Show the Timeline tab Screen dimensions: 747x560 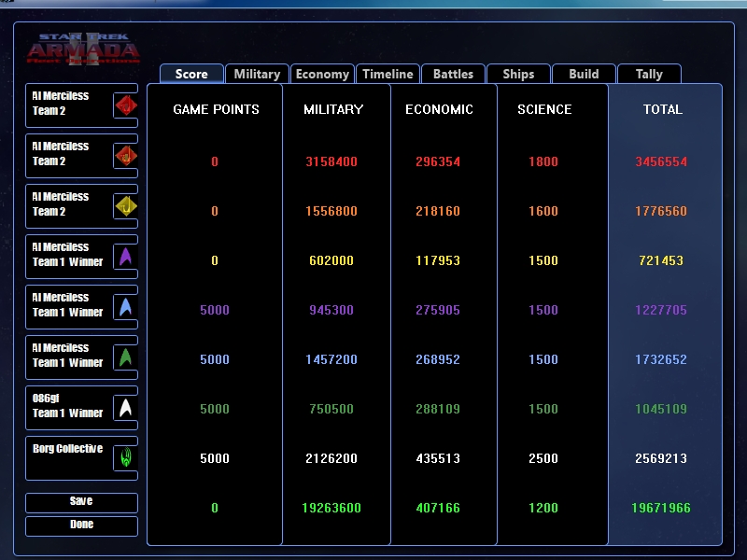point(388,74)
